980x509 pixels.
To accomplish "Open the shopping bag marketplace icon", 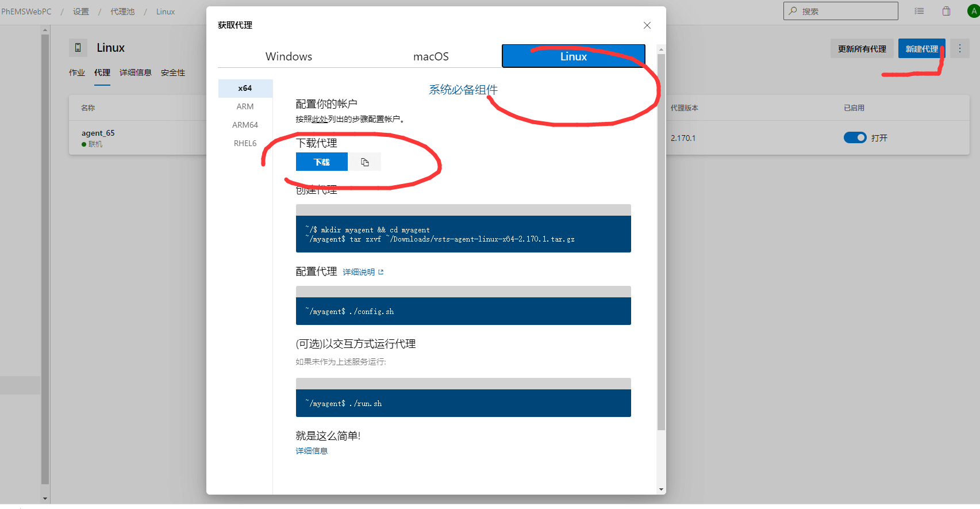I will click(x=946, y=11).
